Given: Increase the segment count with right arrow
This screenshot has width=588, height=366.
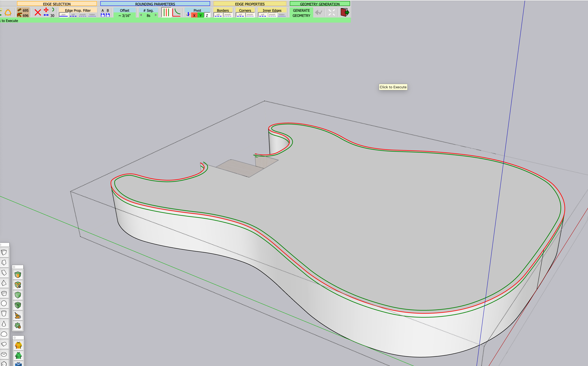Looking at the screenshot, I should (156, 15).
